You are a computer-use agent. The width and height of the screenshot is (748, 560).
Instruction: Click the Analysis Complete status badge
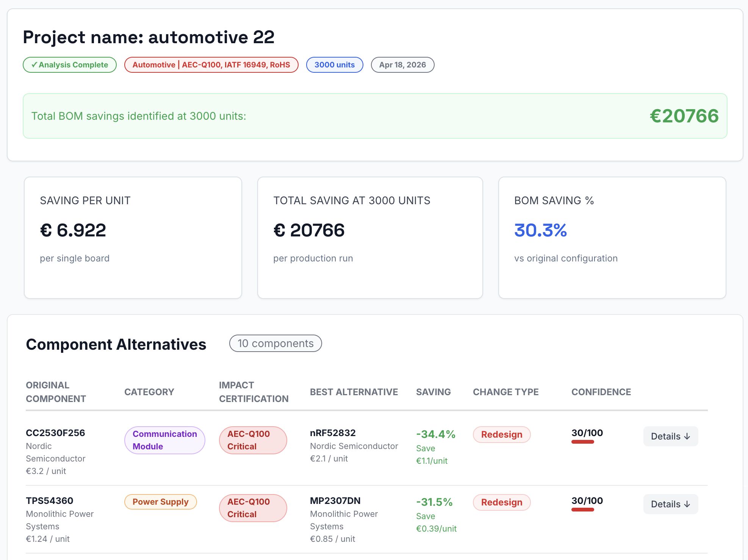click(x=70, y=65)
